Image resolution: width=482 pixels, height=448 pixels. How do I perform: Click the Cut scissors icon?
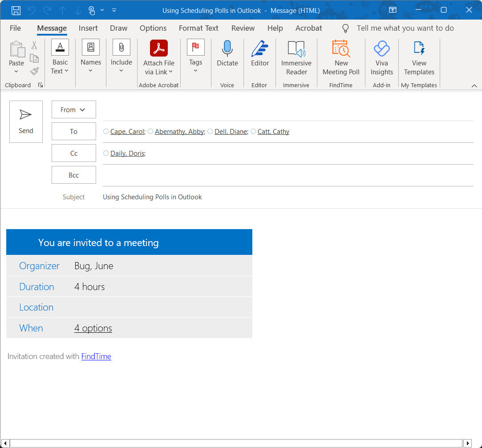34,45
